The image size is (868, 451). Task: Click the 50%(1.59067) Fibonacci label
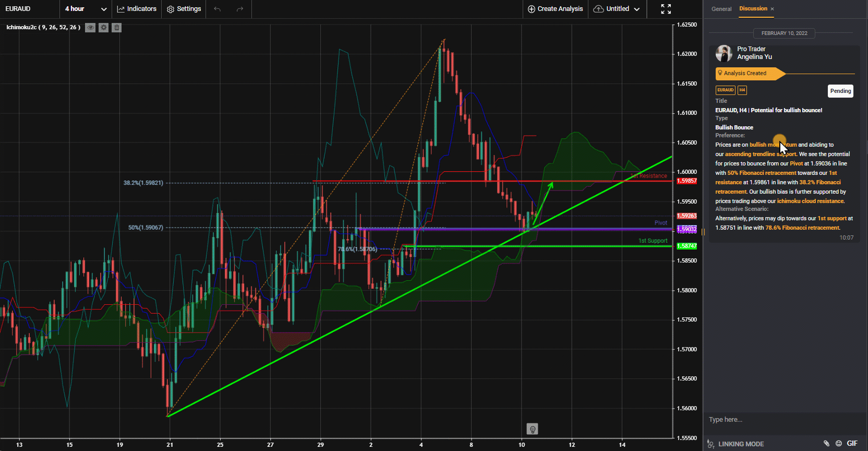point(146,228)
